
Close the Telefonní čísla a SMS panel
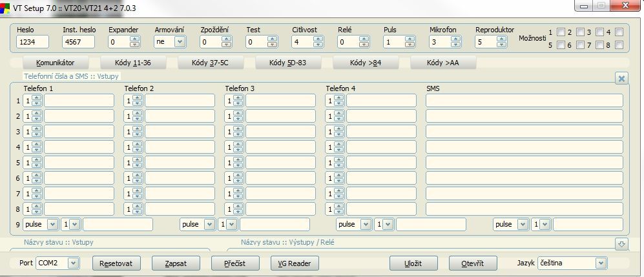(x=621, y=78)
